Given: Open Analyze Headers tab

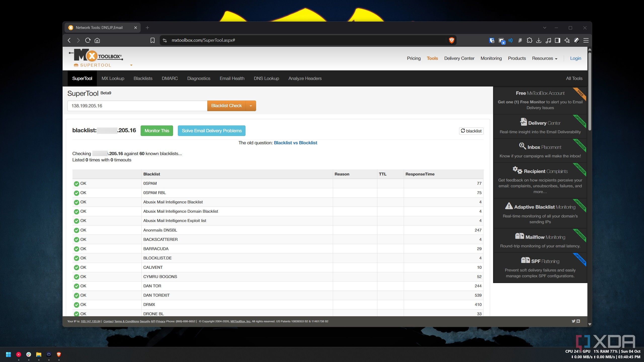Looking at the screenshot, I should tap(305, 78).
